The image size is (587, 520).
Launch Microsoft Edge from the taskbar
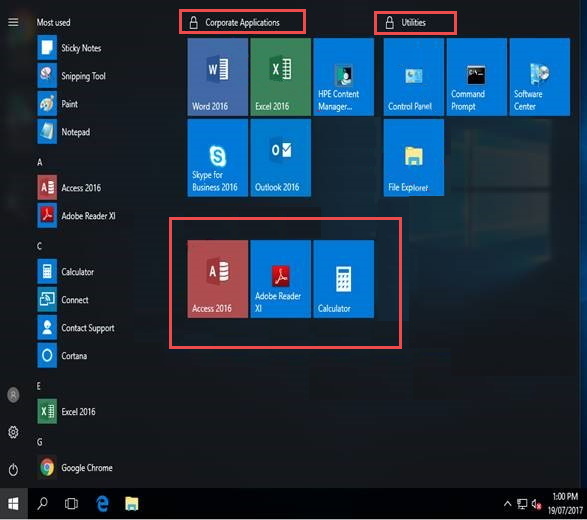(x=102, y=504)
